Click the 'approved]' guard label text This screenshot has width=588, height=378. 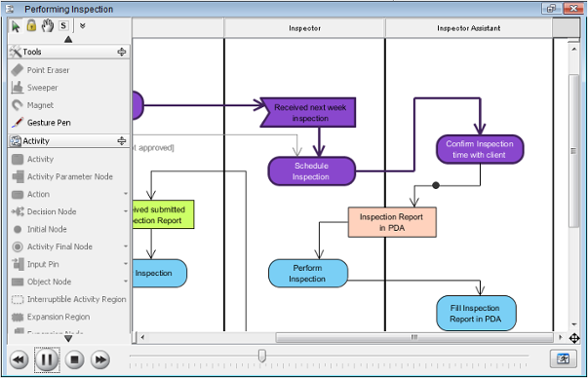pyautogui.click(x=156, y=148)
